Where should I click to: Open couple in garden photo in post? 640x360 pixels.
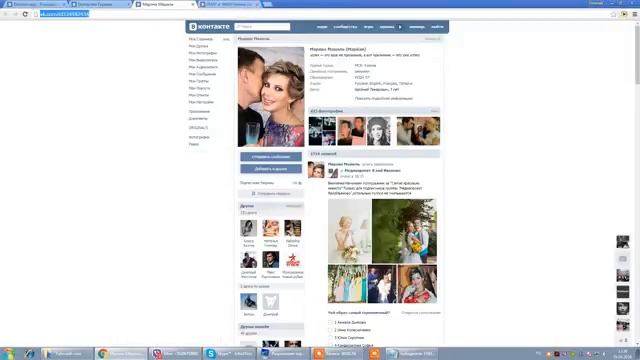pos(404,231)
